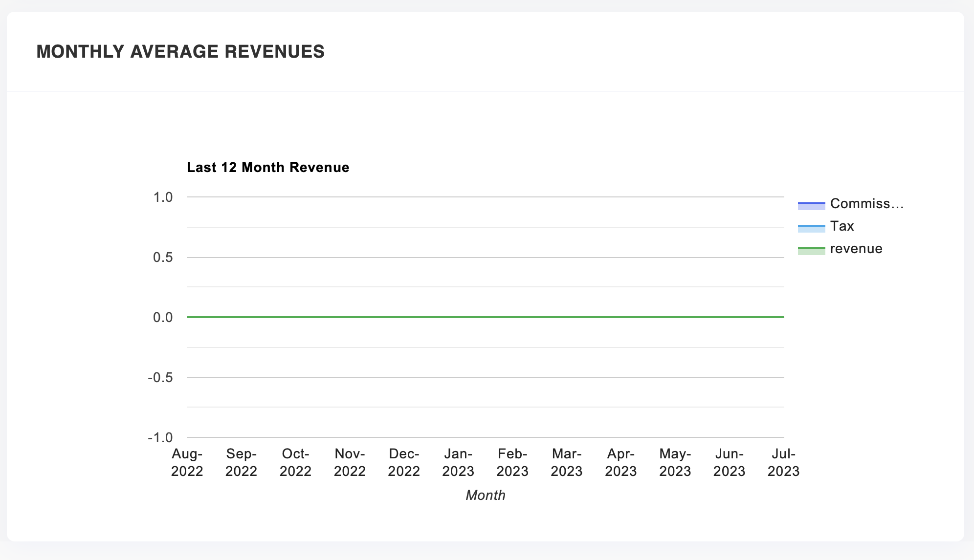
Task: Click the Sep-2022 axis label
Action: point(241,462)
